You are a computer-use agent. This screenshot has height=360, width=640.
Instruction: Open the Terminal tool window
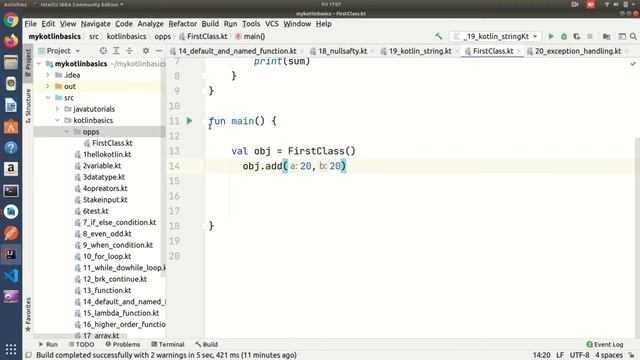click(x=168, y=344)
